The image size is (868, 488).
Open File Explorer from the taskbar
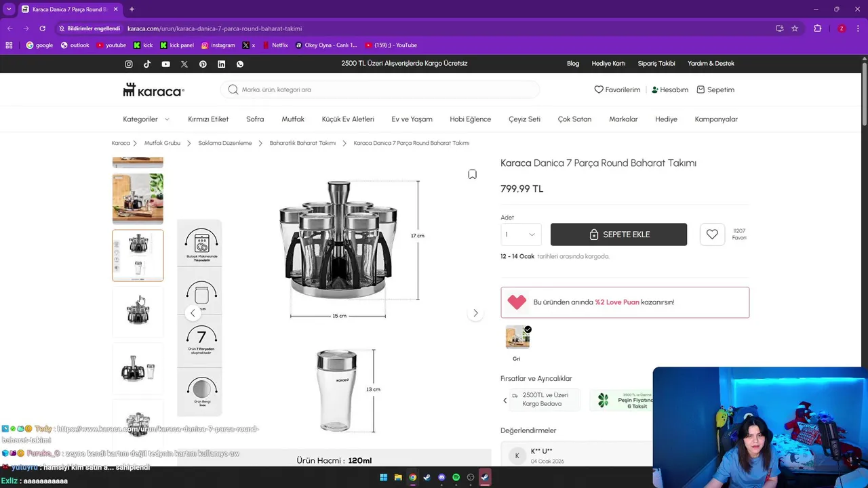tap(398, 477)
